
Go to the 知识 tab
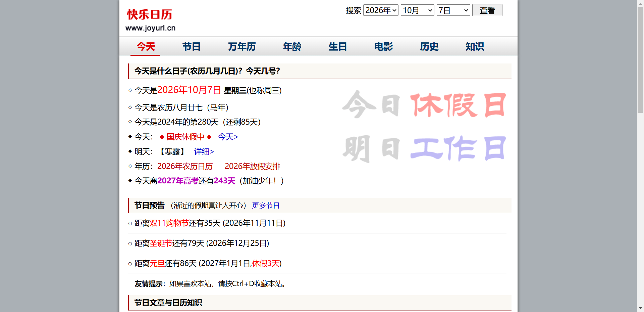475,46
